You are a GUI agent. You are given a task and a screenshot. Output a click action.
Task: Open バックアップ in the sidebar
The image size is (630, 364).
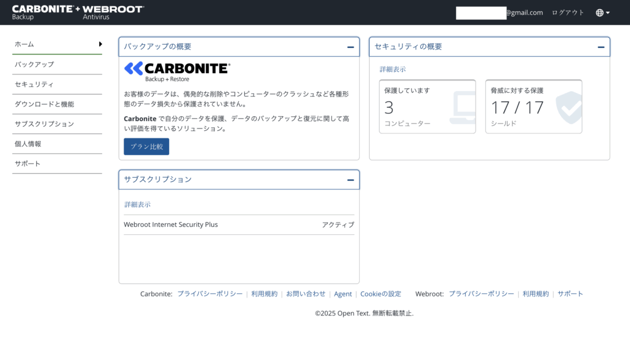click(57, 65)
